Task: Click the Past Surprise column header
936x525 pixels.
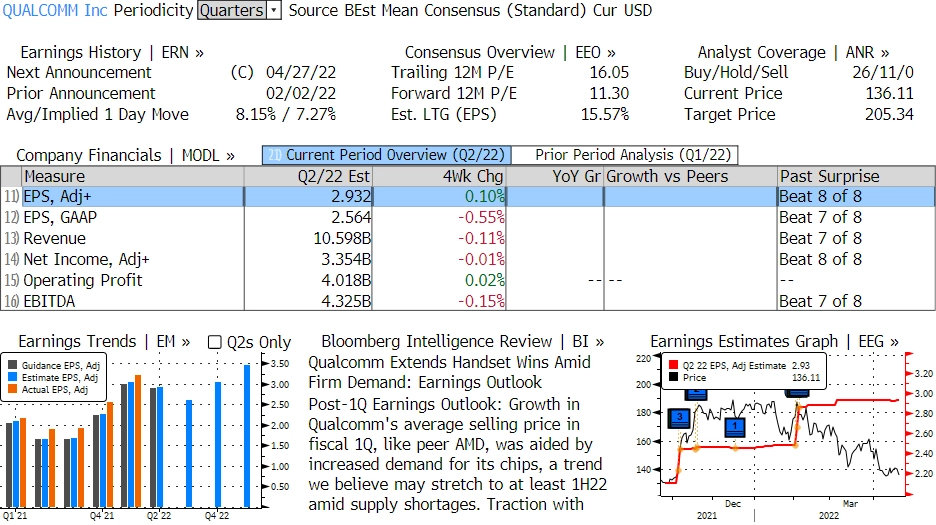Action: [x=856, y=176]
